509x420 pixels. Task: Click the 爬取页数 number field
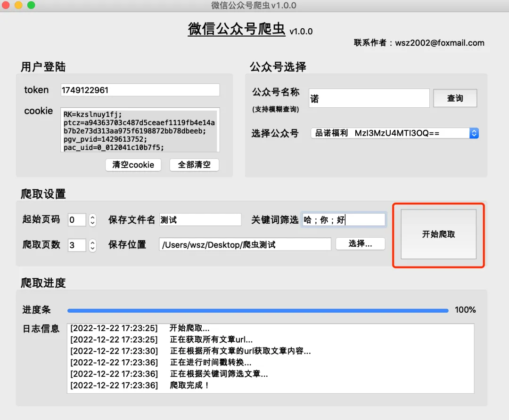[x=77, y=245]
